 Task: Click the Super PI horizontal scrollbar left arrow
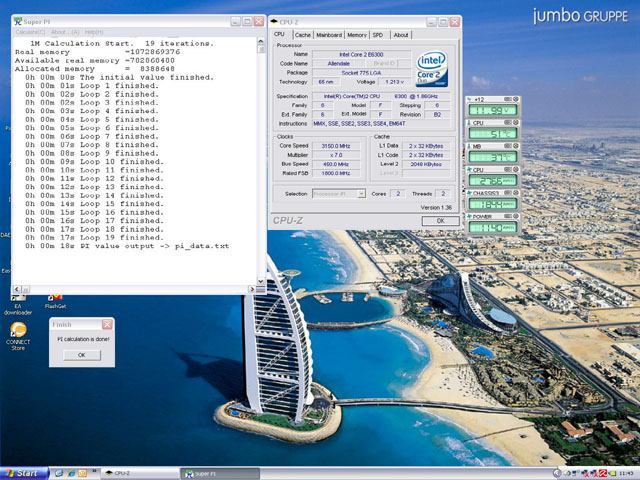[16, 289]
